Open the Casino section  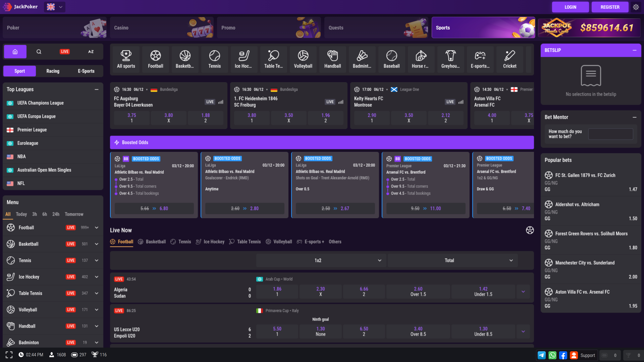pyautogui.click(x=162, y=27)
